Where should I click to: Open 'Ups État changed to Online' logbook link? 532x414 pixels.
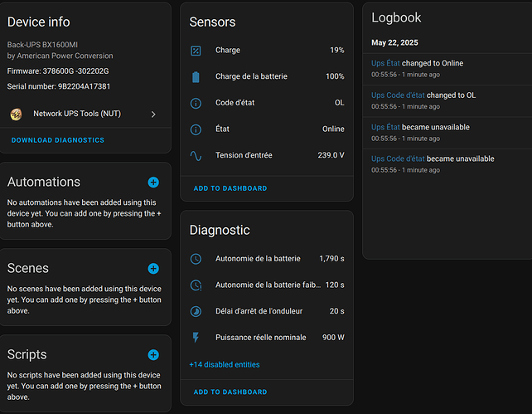click(386, 63)
